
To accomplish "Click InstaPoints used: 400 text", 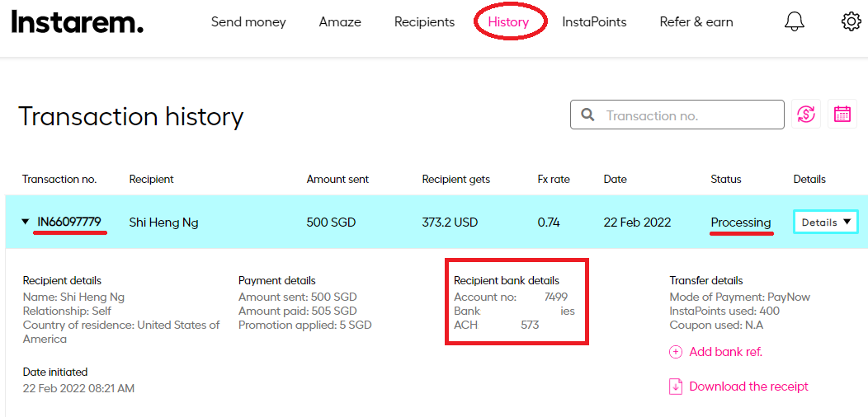I will (x=724, y=311).
